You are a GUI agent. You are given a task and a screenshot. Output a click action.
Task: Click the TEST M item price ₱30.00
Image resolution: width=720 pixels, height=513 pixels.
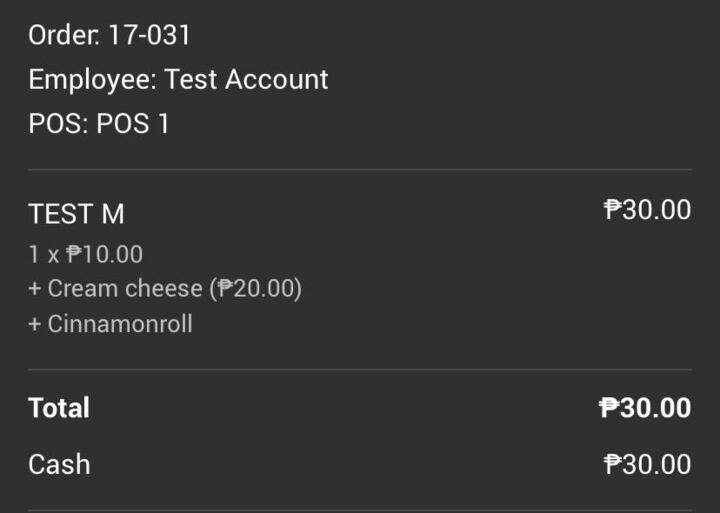tap(647, 210)
